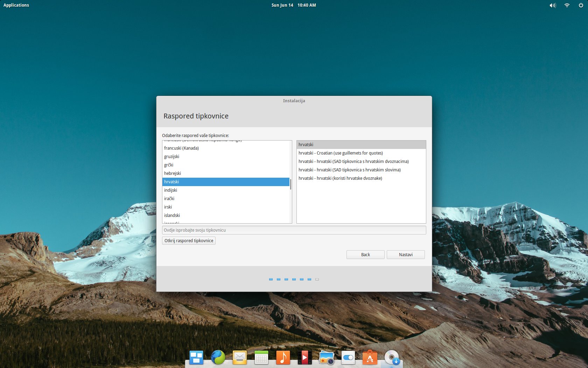Open the Calendar app in dock

click(x=261, y=357)
